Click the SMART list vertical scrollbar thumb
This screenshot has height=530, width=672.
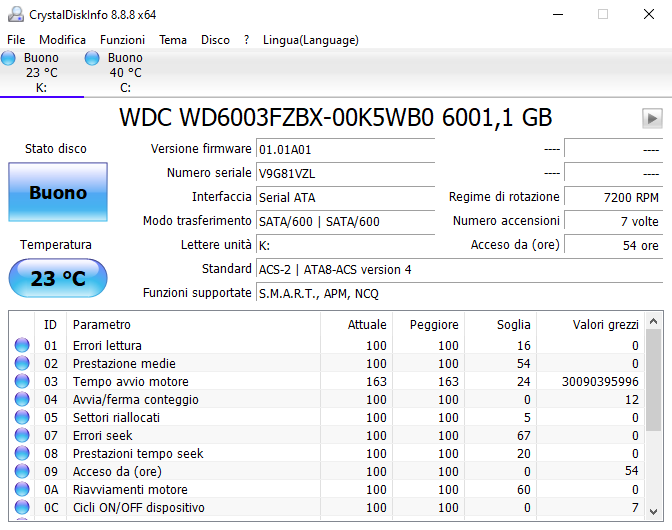tap(654, 380)
